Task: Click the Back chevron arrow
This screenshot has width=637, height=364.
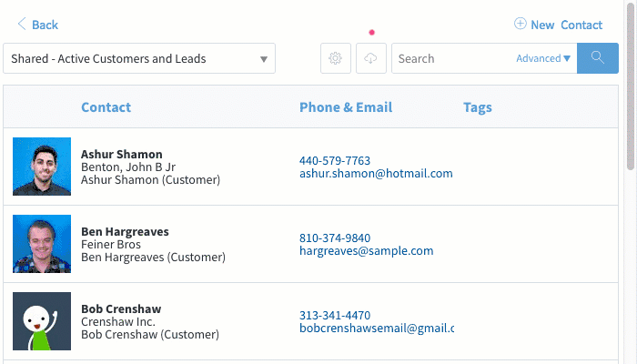Action: [22, 24]
